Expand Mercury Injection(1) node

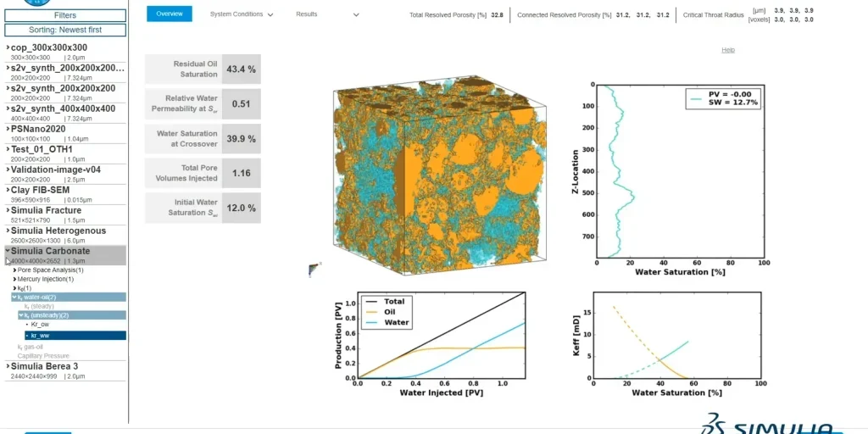tap(14, 279)
